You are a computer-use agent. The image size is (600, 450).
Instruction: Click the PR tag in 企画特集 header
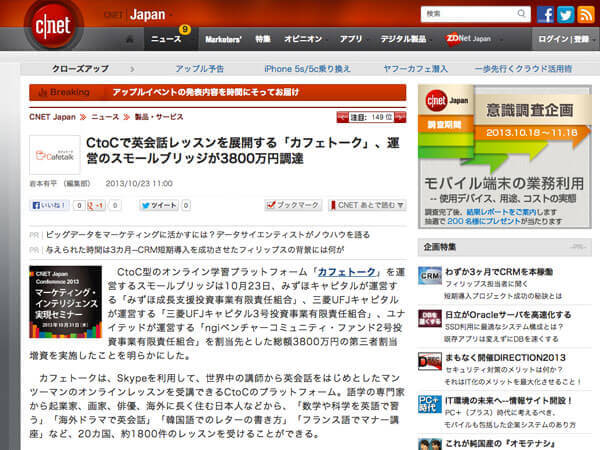click(x=577, y=247)
